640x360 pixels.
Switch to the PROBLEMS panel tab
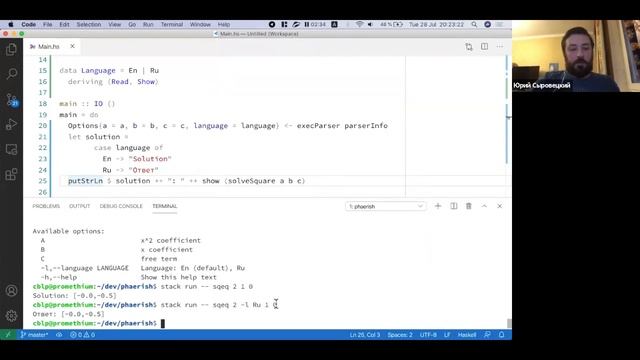(x=46, y=206)
